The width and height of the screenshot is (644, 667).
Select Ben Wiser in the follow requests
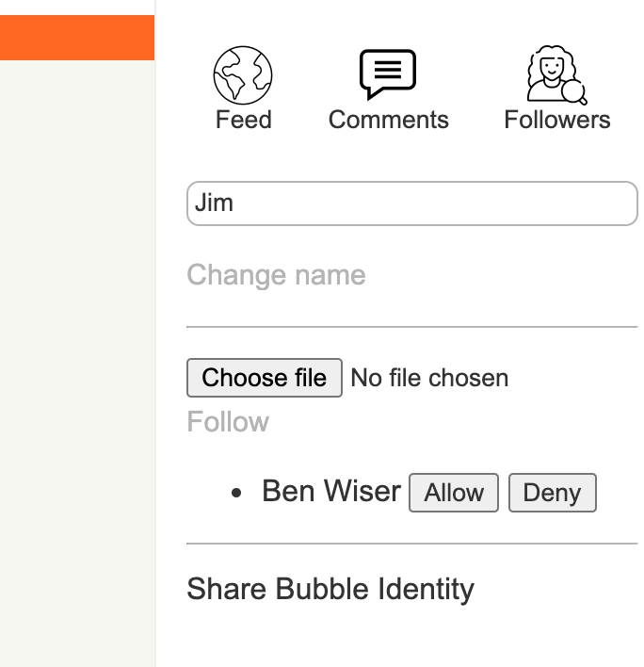[331, 491]
